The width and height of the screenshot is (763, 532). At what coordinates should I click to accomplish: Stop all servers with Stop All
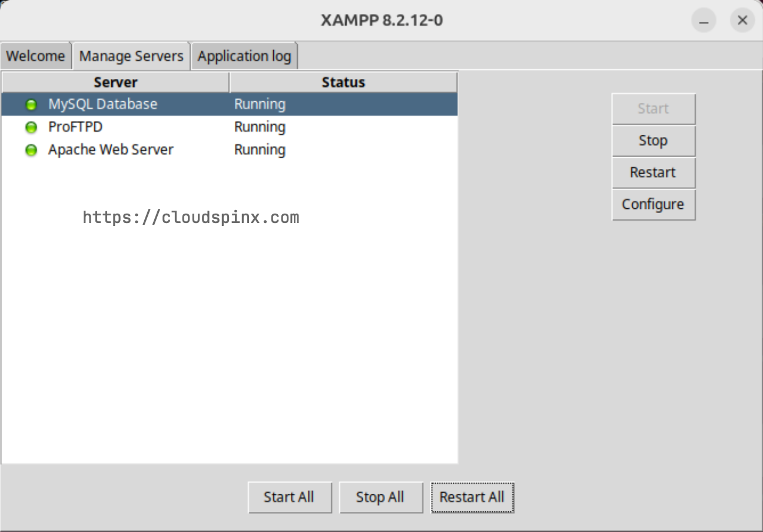pyautogui.click(x=380, y=497)
